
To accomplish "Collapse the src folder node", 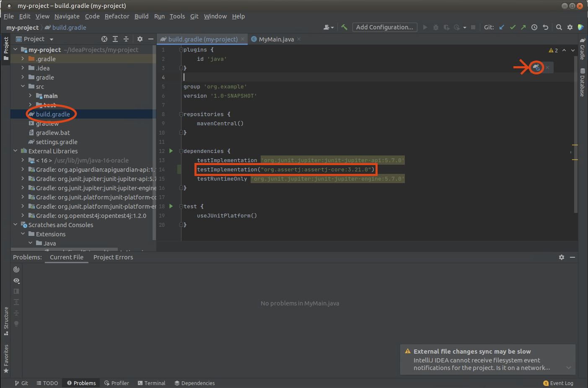I will pyautogui.click(x=23, y=86).
